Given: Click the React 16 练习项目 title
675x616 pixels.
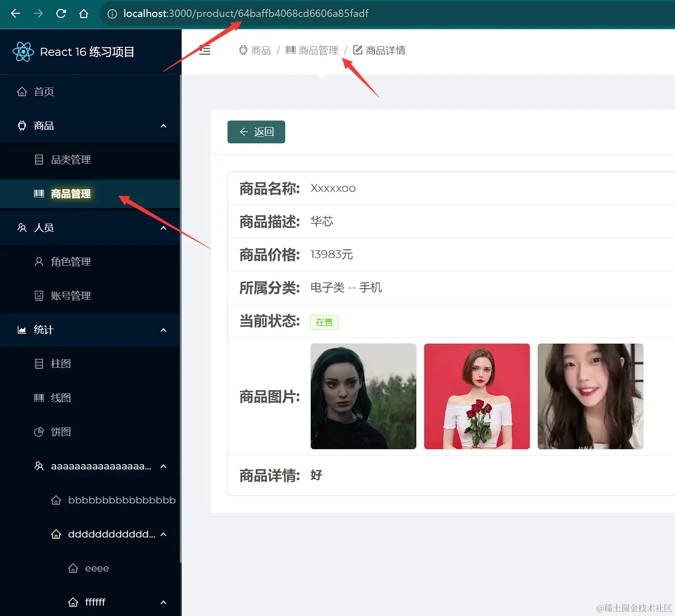Looking at the screenshot, I should 87,52.
